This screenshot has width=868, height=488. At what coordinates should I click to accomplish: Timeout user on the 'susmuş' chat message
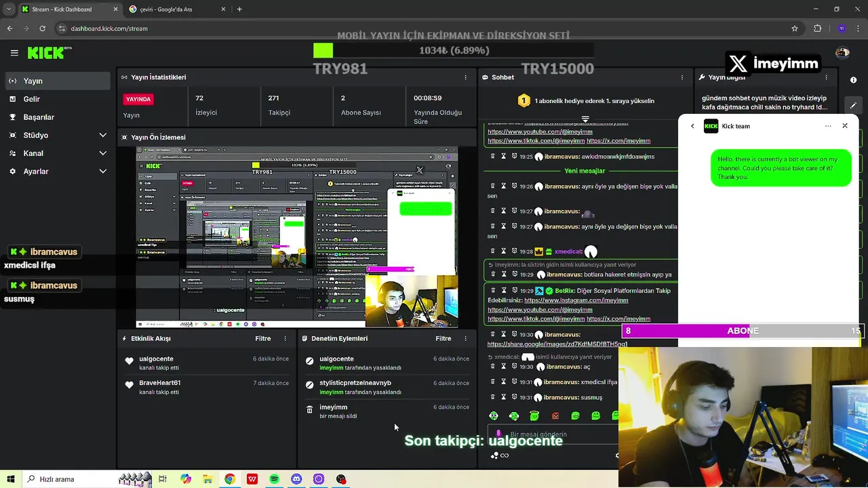[x=503, y=398]
